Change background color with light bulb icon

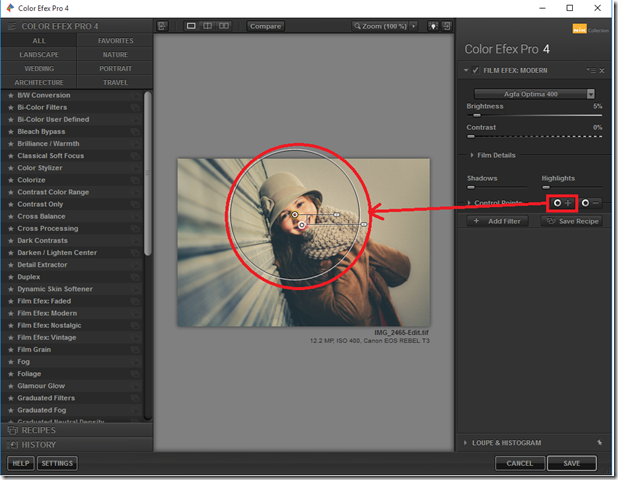(x=433, y=26)
